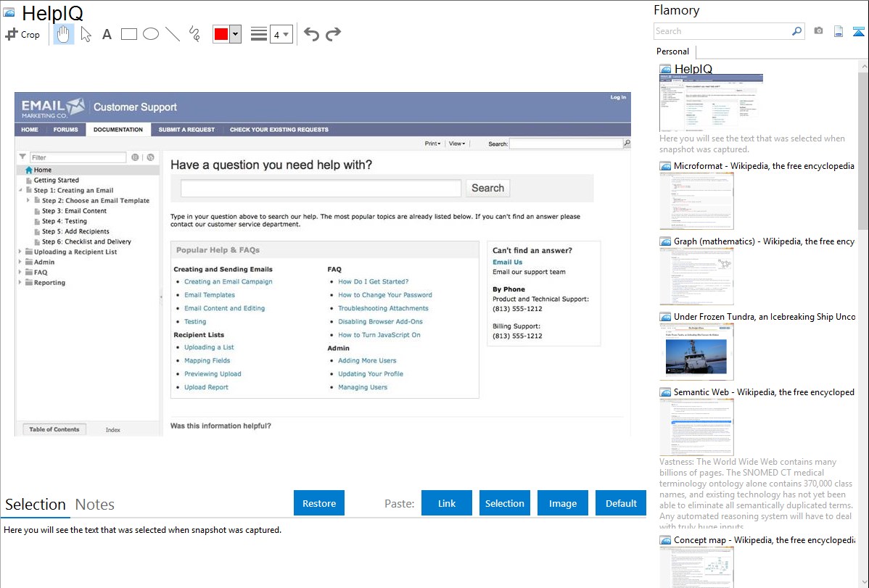Click the red color swatch

pos(221,34)
